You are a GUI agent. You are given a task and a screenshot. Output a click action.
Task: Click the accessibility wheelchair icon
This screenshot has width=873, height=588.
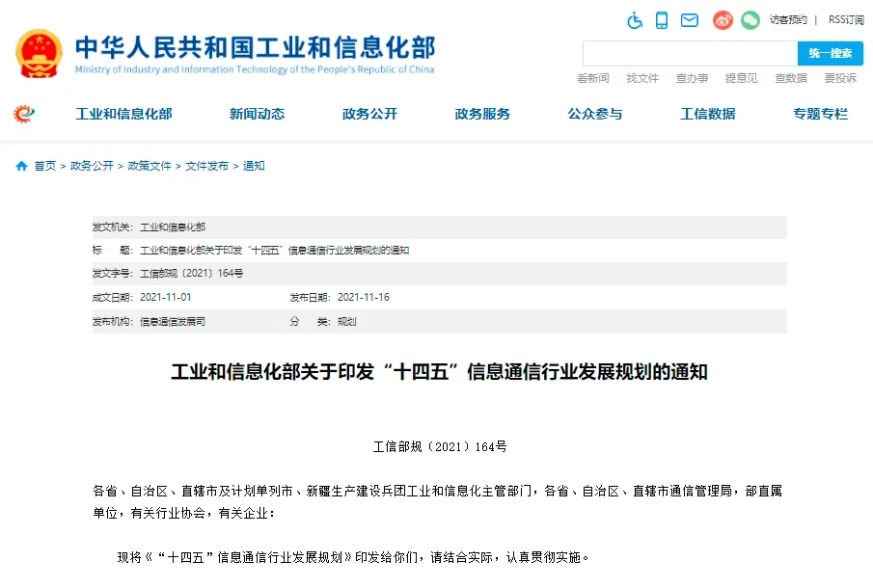click(635, 20)
